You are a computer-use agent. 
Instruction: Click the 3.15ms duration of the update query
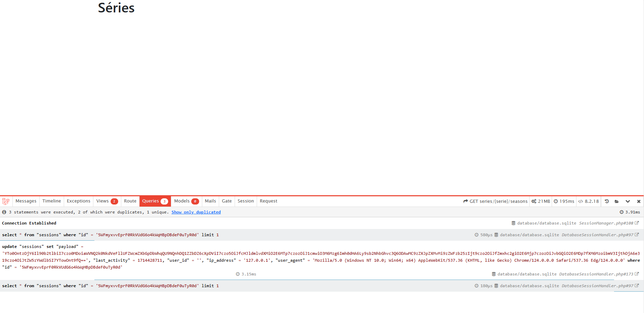click(246, 274)
